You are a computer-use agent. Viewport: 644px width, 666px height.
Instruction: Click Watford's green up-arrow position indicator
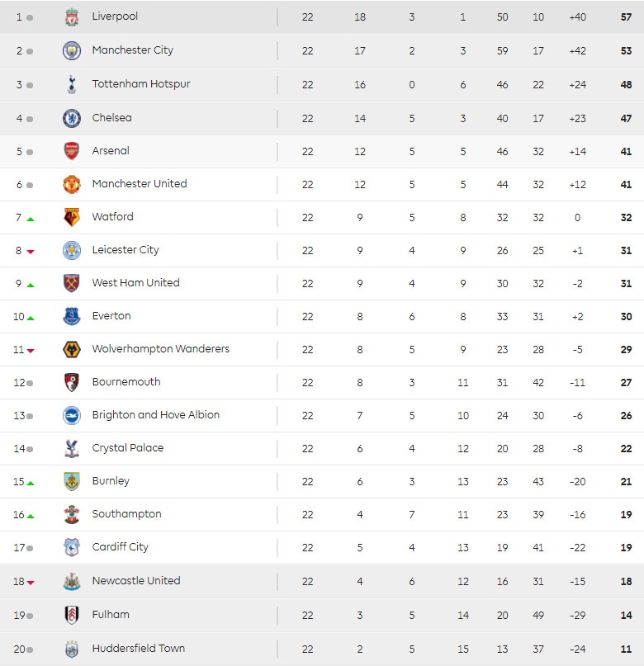(x=31, y=219)
